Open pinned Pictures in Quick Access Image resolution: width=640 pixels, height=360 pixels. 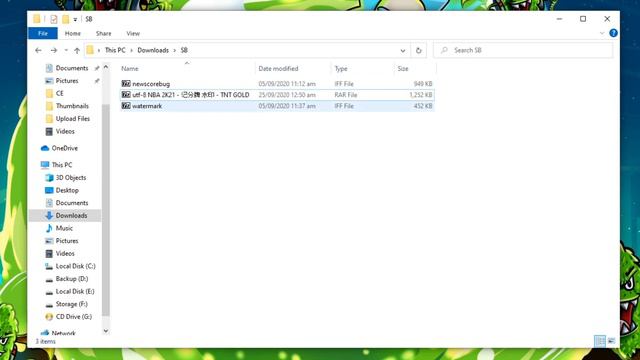tap(67, 80)
